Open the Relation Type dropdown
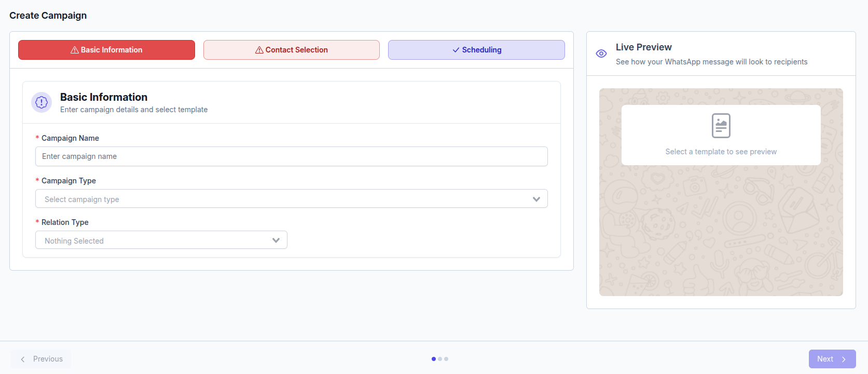 (x=161, y=240)
